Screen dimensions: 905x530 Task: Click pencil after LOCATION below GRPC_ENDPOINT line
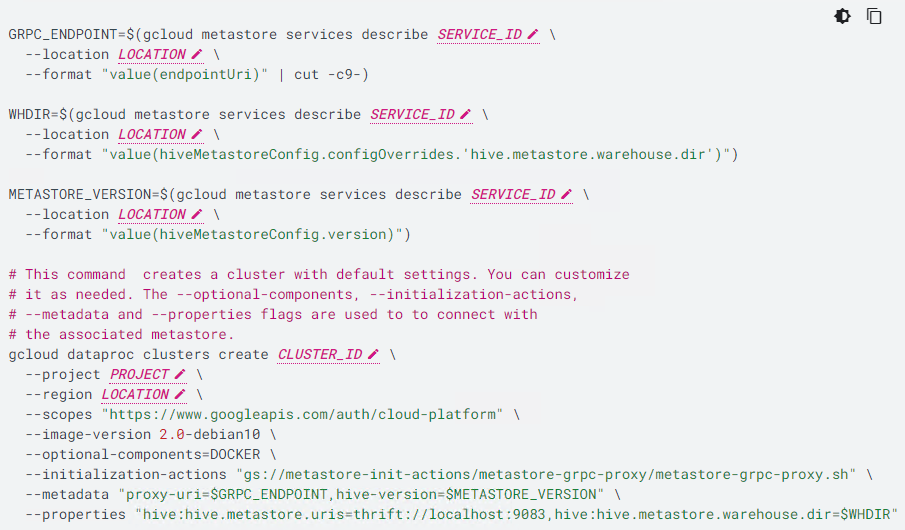pos(197,54)
